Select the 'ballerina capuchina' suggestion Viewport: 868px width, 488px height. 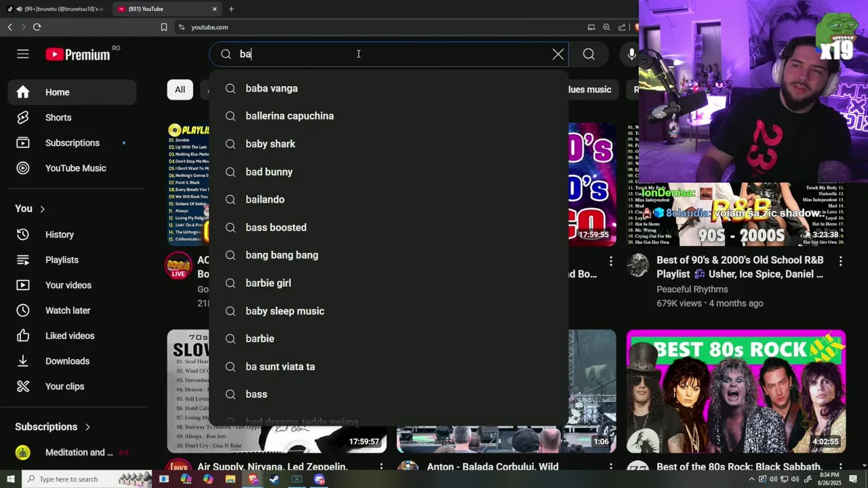click(389, 116)
